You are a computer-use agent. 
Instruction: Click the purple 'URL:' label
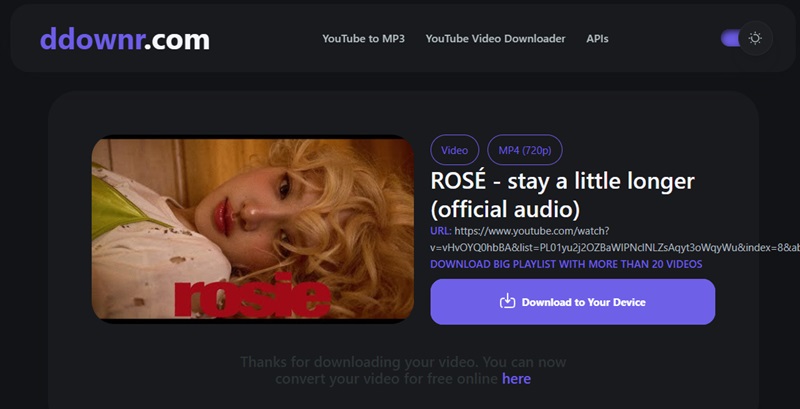[x=441, y=231]
